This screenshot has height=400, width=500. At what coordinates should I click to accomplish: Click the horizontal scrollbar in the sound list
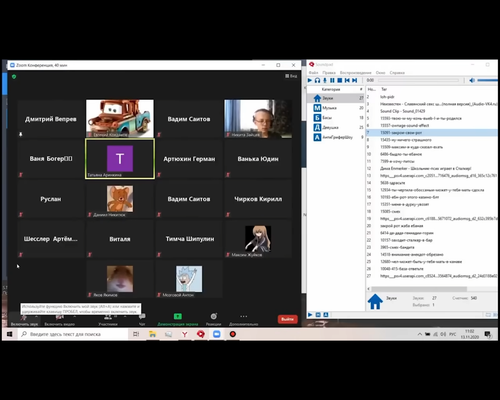click(x=419, y=289)
